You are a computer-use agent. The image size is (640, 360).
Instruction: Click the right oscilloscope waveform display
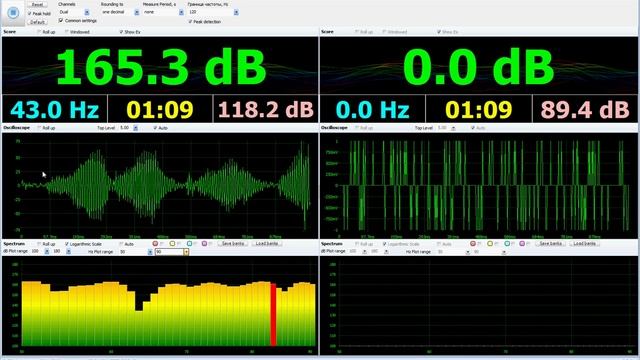478,186
